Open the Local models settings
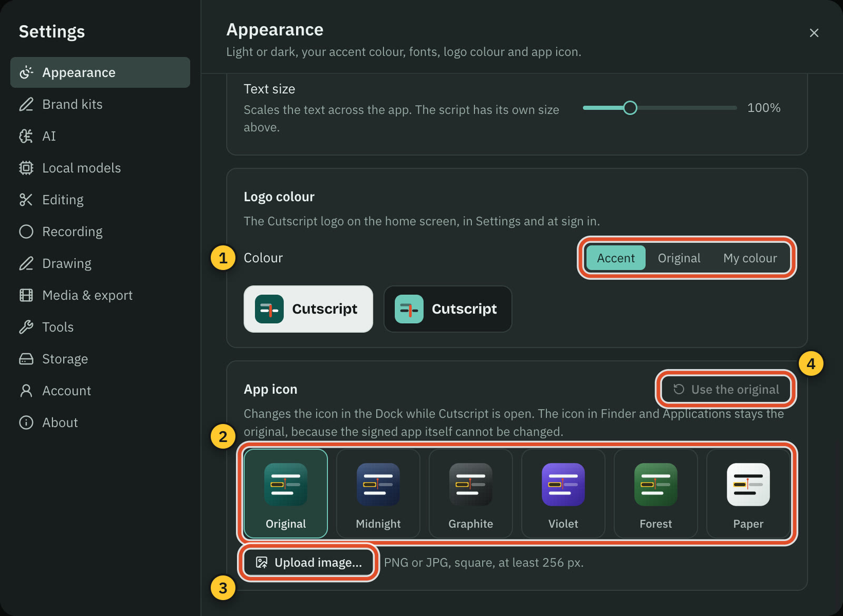 [100, 168]
